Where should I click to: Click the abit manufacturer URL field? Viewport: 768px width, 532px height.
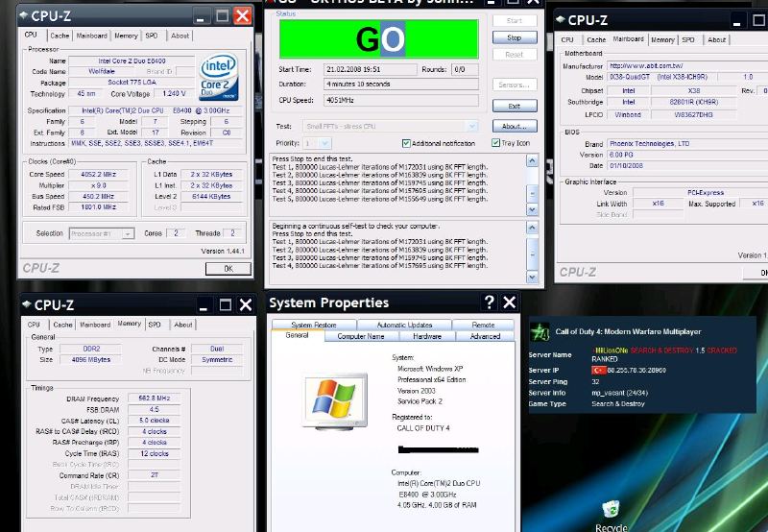687,65
